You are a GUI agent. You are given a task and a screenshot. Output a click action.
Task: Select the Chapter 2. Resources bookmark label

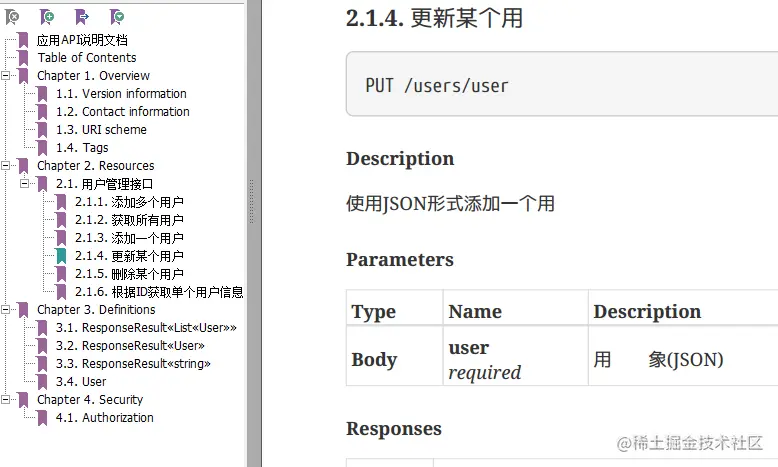tap(96, 165)
